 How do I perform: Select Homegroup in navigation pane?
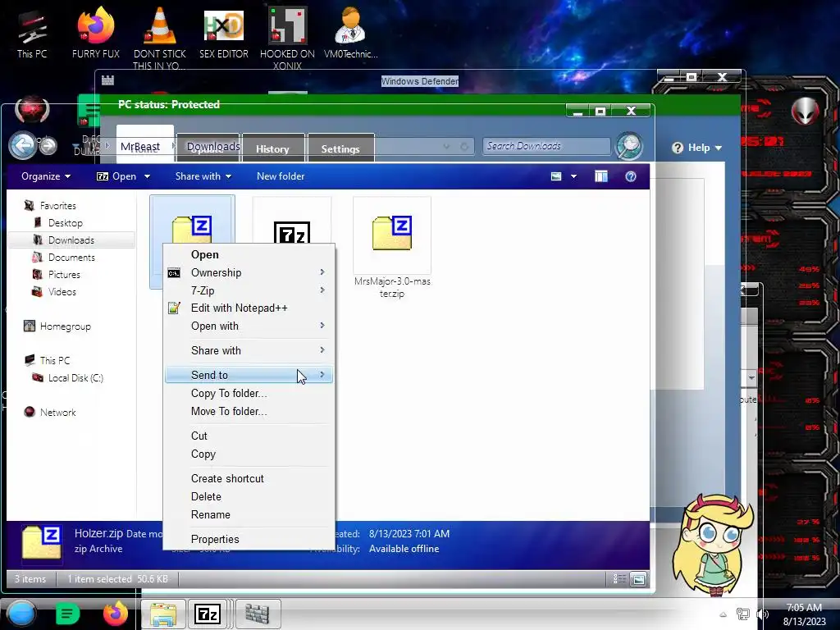(x=65, y=326)
